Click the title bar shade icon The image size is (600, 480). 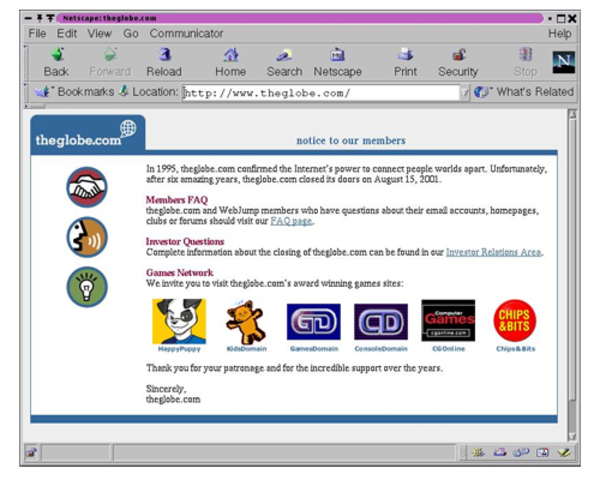pyautogui.click(x=51, y=18)
